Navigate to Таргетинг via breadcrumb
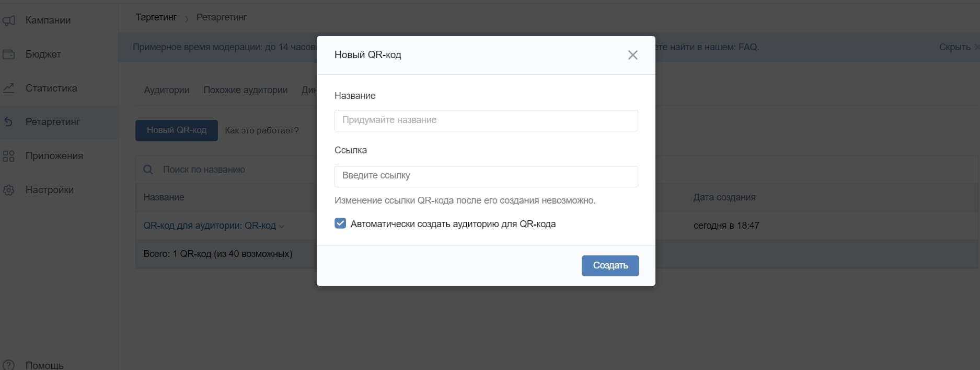This screenshot has height=370, width=980. (156, 17)
